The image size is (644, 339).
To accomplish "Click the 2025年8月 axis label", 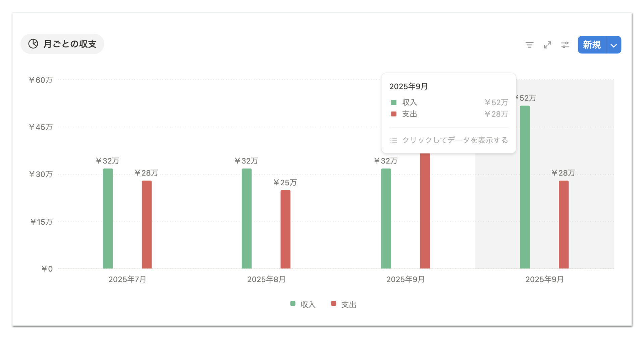I will (x=266, y=279).
